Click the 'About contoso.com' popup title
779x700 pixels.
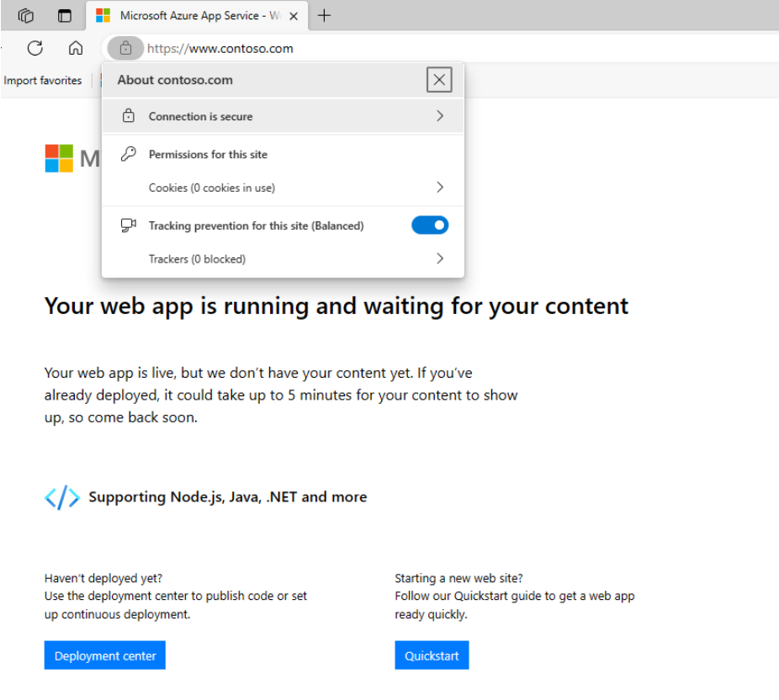175,80
